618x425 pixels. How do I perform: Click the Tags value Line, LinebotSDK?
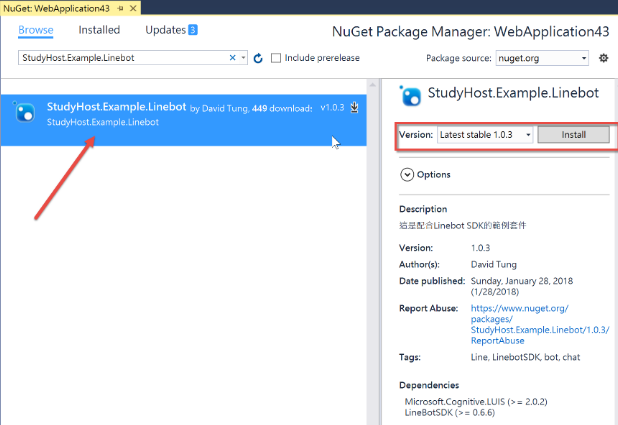(525, 357)
